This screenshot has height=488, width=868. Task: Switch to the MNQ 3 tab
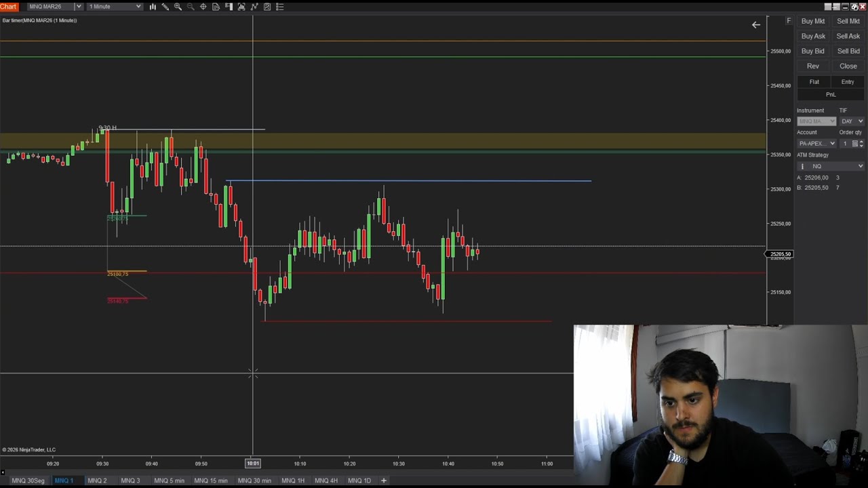point(130,481)
